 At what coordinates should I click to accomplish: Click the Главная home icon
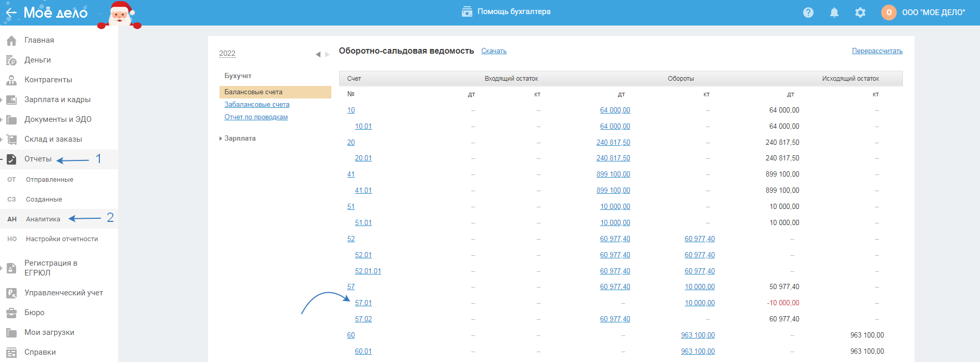coord(11,41)
